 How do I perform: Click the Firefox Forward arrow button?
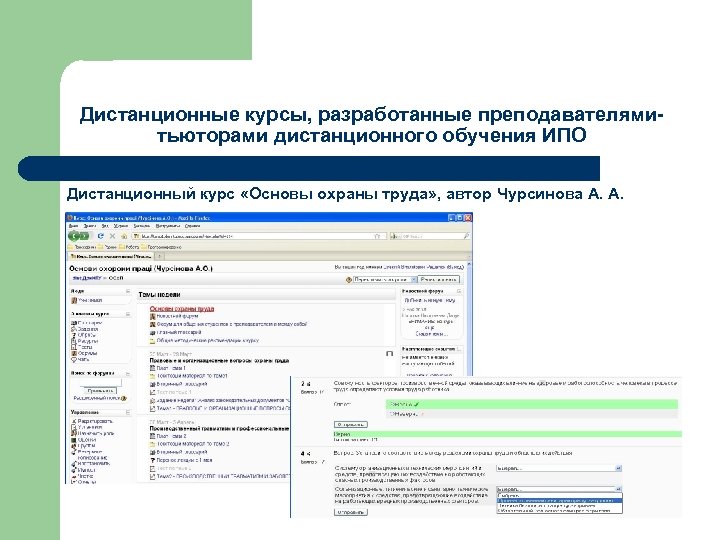click(x=84, y=236)
